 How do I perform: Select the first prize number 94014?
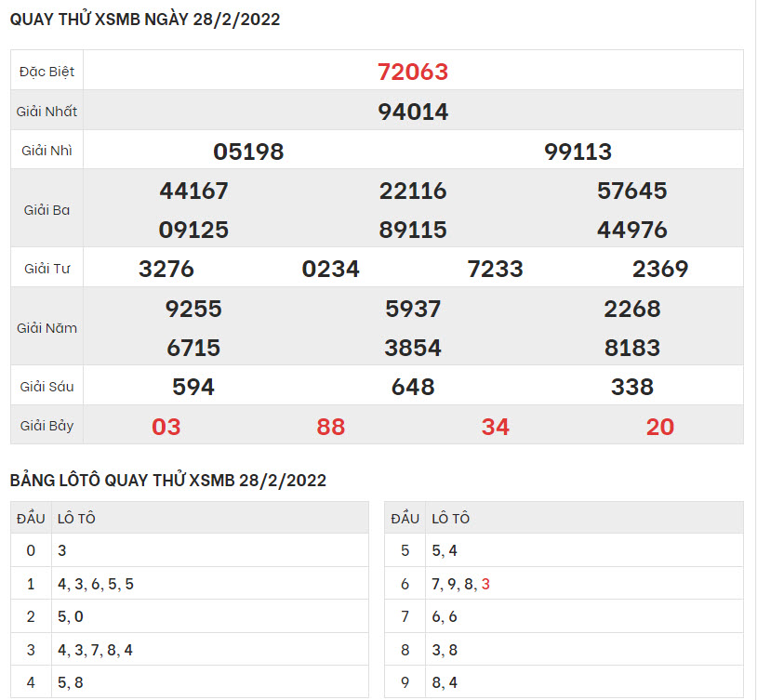click(413, 112)
